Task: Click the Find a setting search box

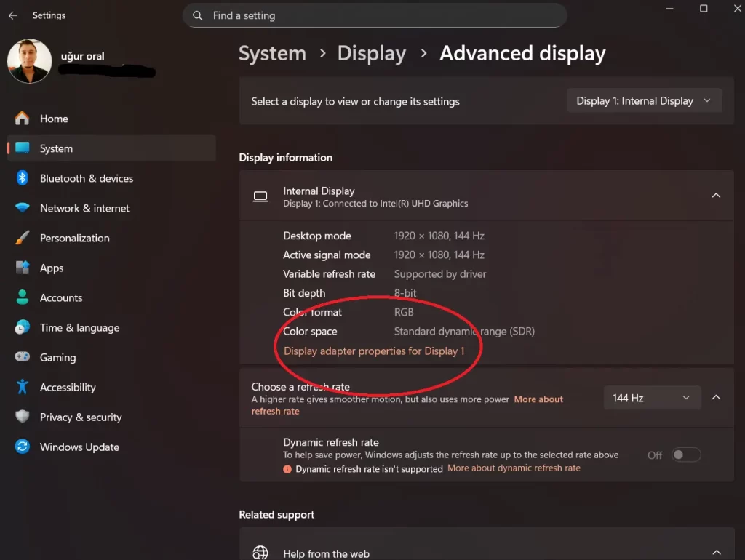Action: [375, 15]
